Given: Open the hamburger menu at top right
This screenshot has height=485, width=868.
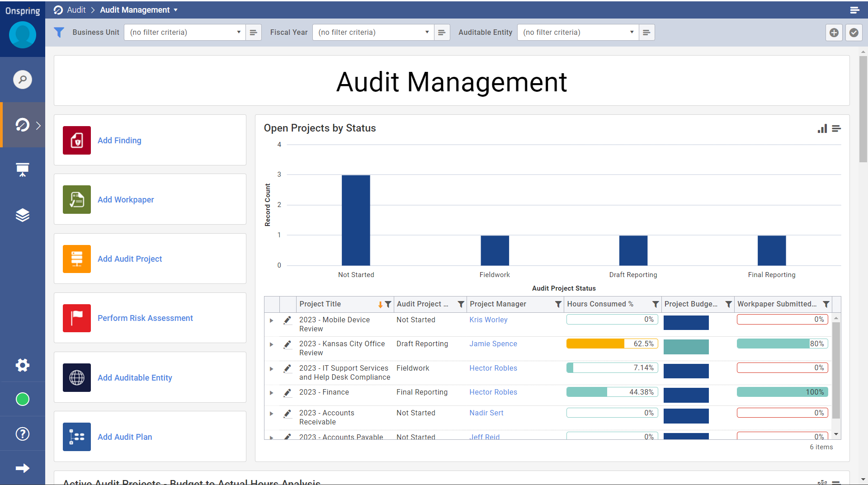Looking at the screenshot, I should 854,10.
